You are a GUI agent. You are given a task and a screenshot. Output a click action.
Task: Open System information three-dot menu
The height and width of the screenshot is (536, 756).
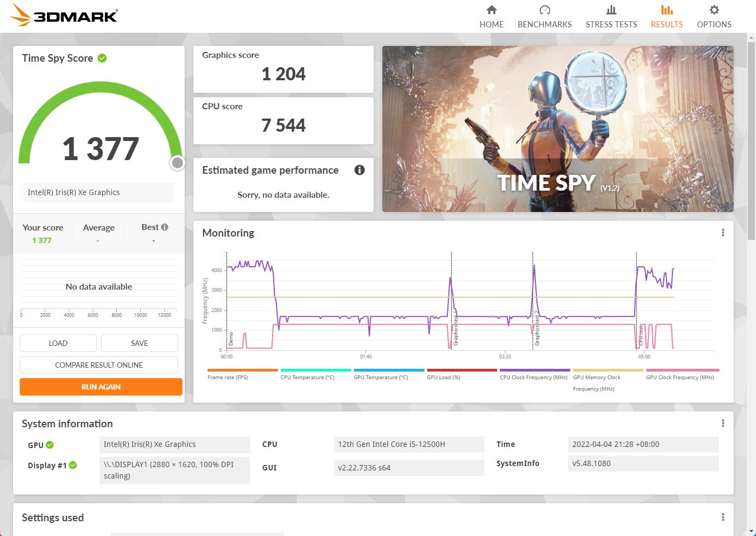tap(723, 423)
